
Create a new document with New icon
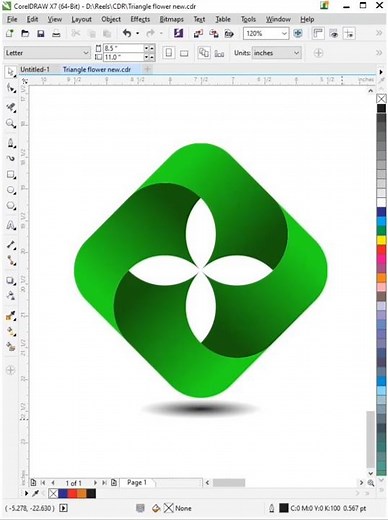[10, 33]
